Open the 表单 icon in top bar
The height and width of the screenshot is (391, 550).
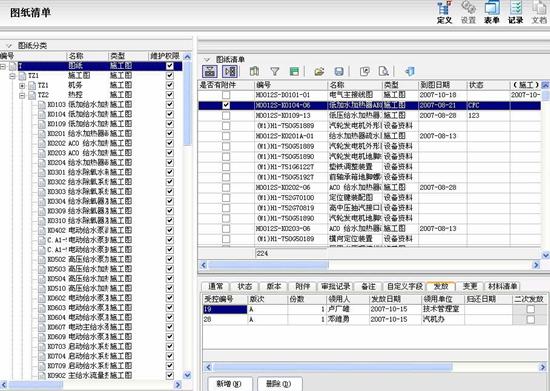coord(492,12)
